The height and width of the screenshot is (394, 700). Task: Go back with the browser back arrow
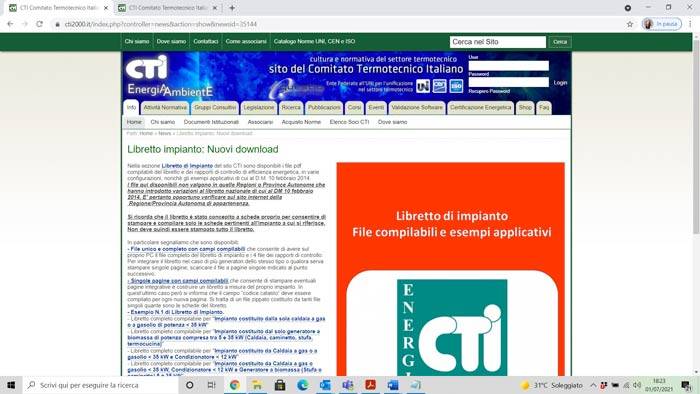pyautogui.click(x=10, y=24)
